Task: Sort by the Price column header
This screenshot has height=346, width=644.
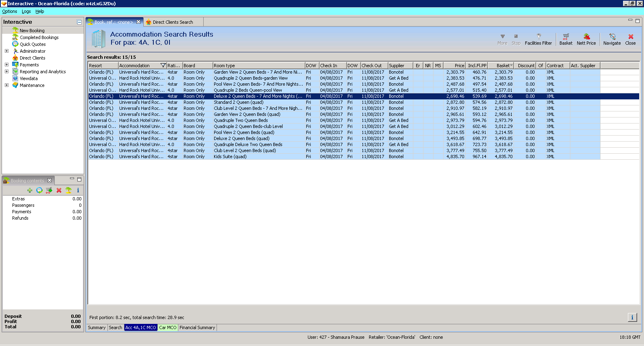Action: click(x=454, y=66)
